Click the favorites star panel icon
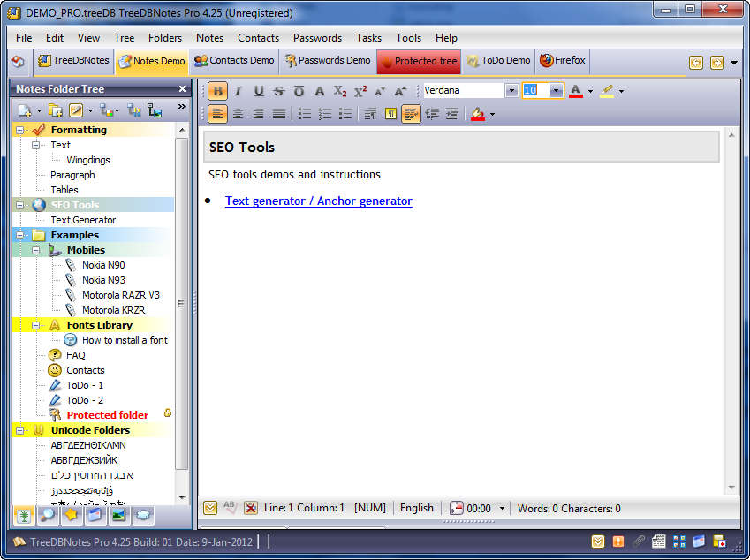The height and width of the screenshot is (560, 750). pos(72,515)
